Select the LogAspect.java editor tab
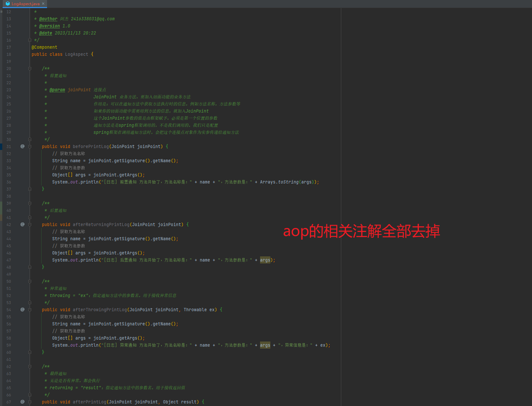 tap(25, 4)
